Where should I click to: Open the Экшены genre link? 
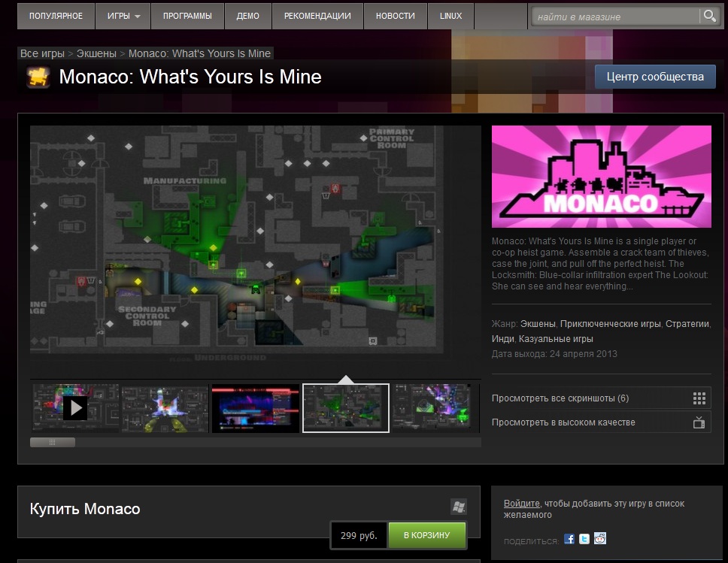tap(538, 323)
